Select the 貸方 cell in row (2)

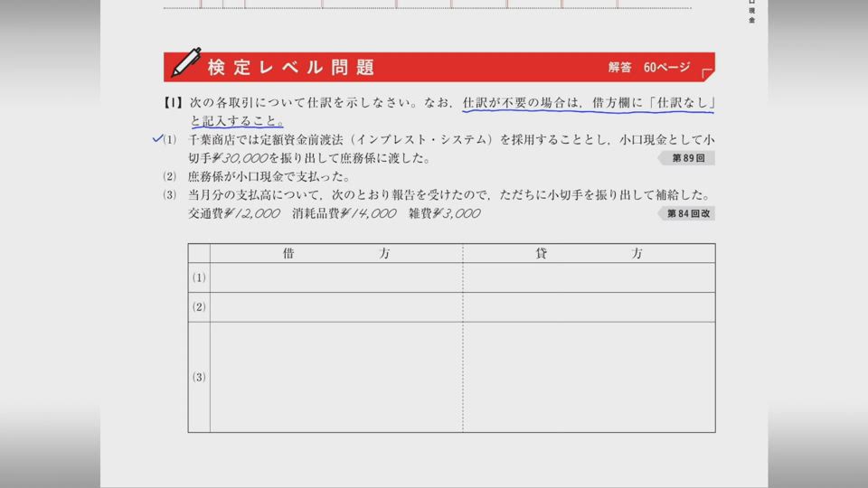[589, 306]
